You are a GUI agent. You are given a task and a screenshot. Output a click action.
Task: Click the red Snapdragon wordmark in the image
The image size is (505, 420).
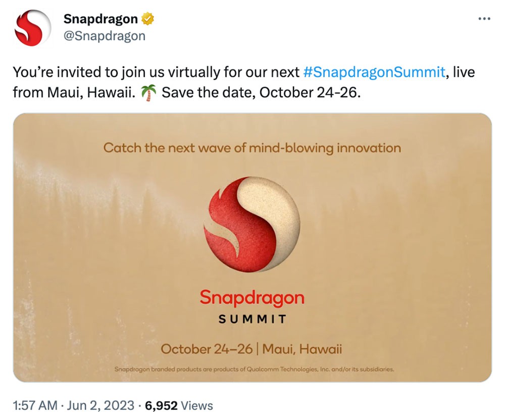point(252,298)
